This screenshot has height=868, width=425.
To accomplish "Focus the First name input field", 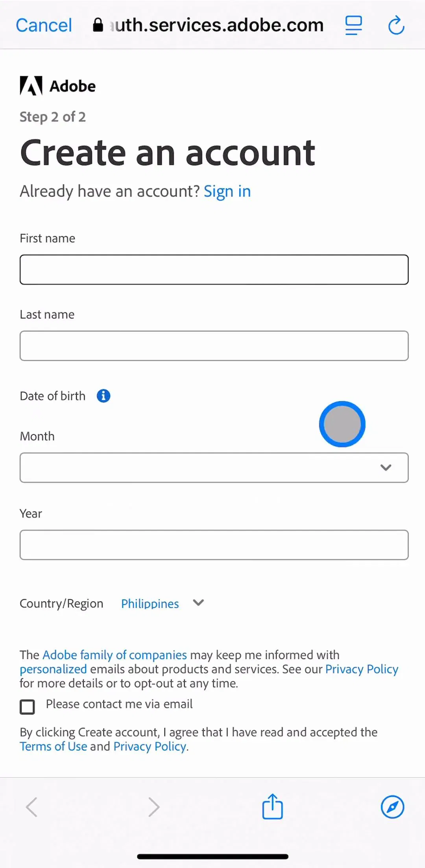I will pos(214,270).
